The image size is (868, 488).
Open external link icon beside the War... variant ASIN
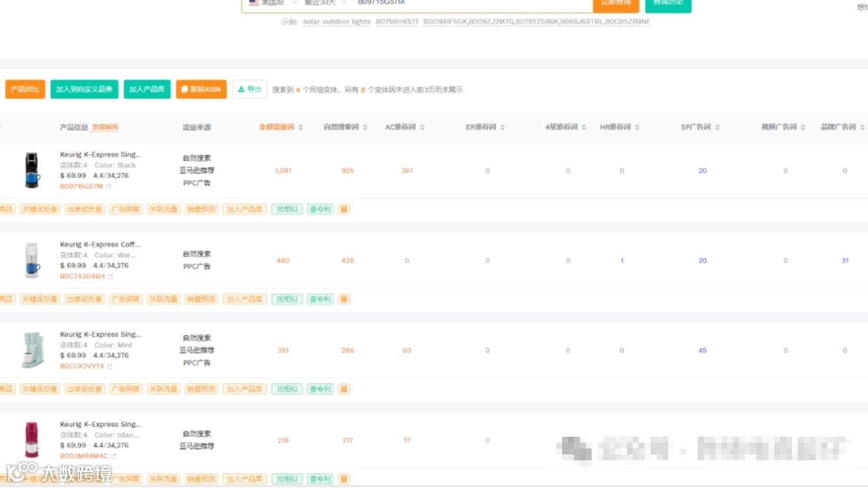click(x=110, y=276)
